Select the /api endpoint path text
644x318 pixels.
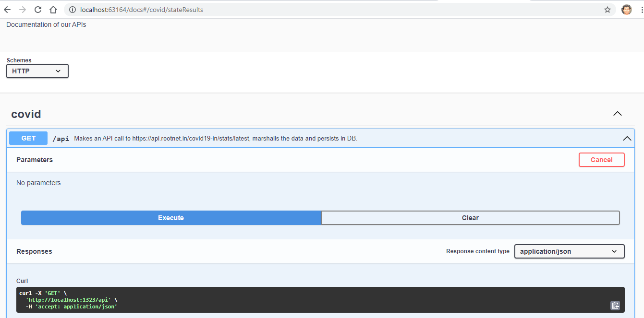point(61,138)
